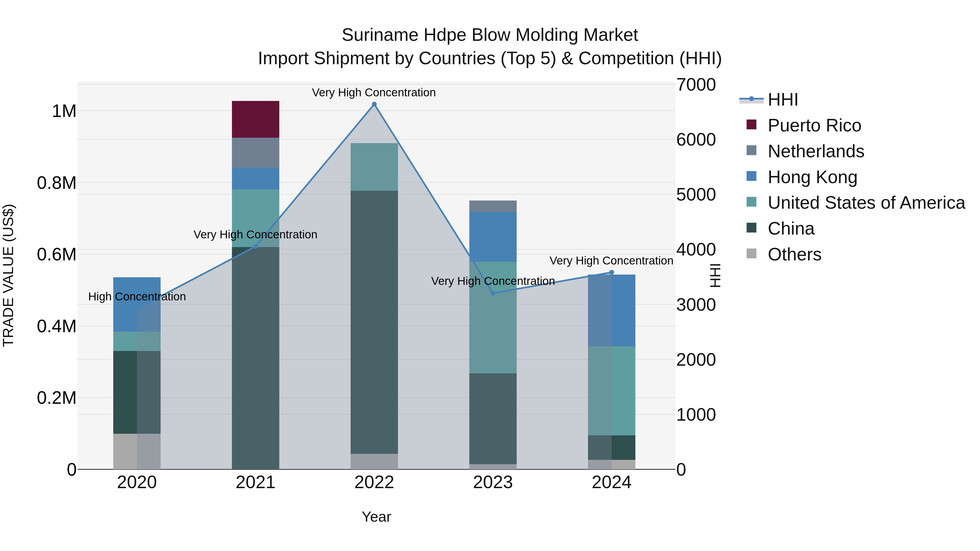980x551 pixels.
Task: Toggle the HHI line series in the legend
Action: [768, 100]
